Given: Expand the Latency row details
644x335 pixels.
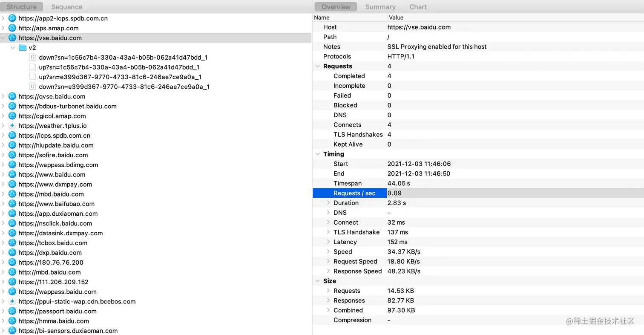Looking at the screenshot, I should (328, 242).
